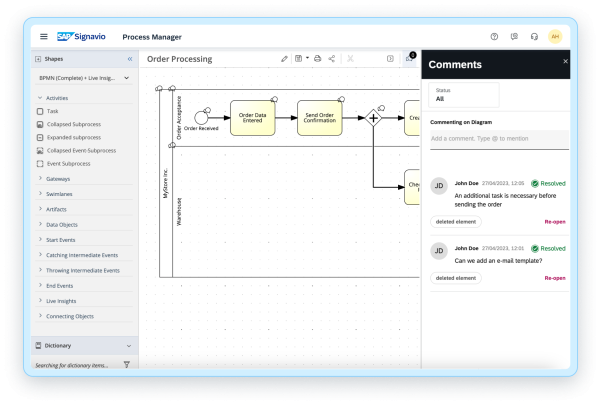Image resolution: width=600 pixels, height=405 pixels.
Task: Select the Send Order Confirmation task
Action: tap(320, 118)
